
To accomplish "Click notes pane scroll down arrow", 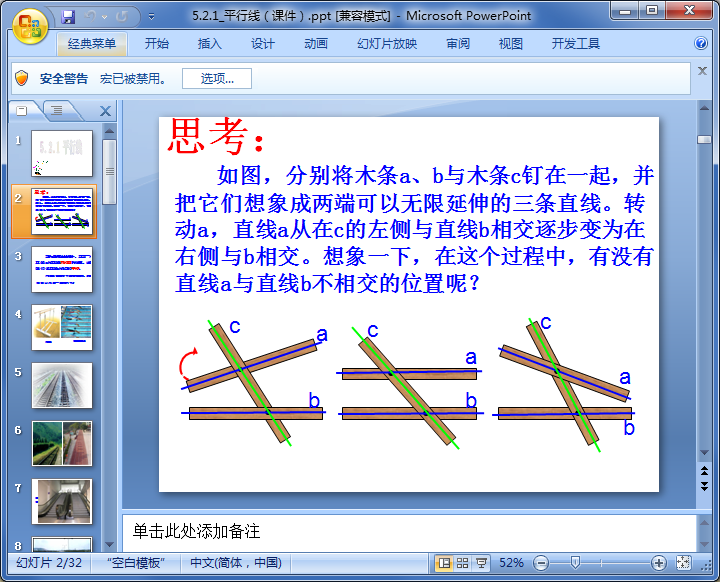I will pos(704,545).
